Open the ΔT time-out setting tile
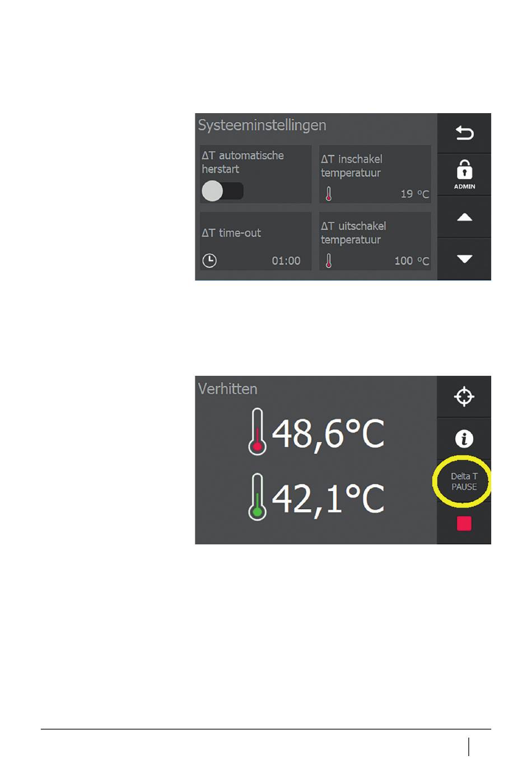Viewport: 532px width, 760px height. tap(255, 241)
